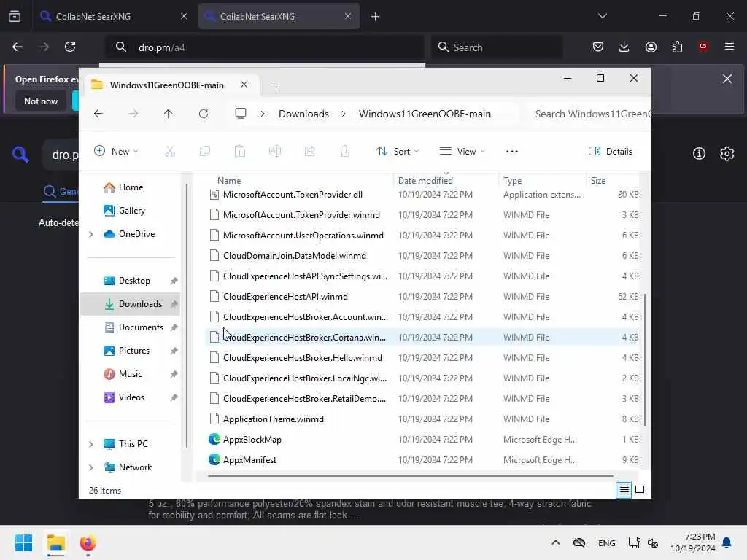
Task: Open Firefox downloads panel icon
Action: click(x=624, y=47)
